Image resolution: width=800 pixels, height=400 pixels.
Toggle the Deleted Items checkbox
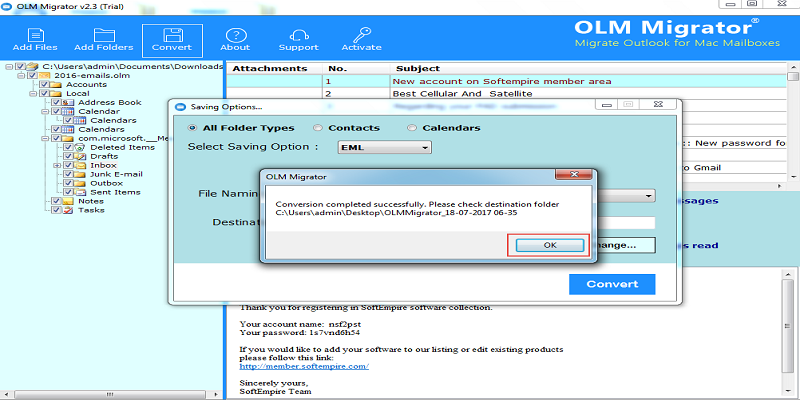coord(68,147)
